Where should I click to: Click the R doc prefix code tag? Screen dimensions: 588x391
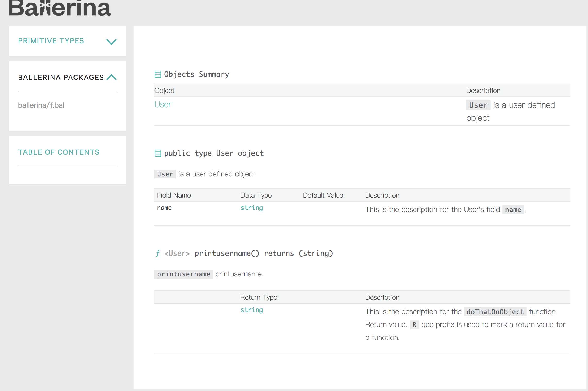[414, 325]
